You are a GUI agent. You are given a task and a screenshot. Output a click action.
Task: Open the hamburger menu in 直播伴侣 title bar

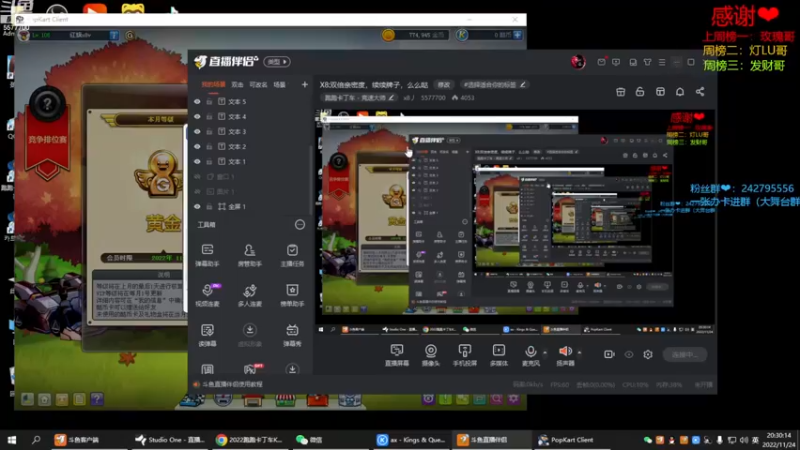coord(662,62)
